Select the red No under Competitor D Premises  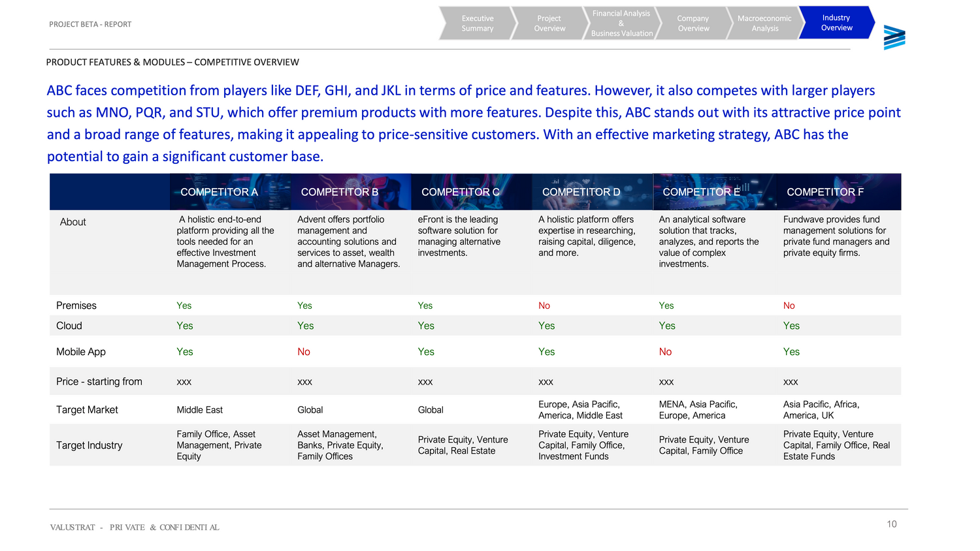point(544,306)
